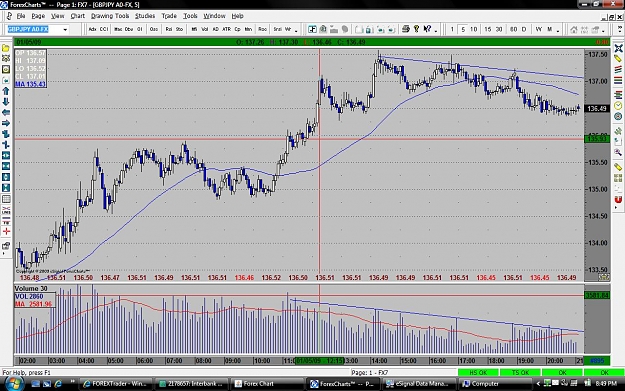The height and width of the screenshot is (391, 625).
Task: Open the Page menu
Action: [x=38, y=16]
